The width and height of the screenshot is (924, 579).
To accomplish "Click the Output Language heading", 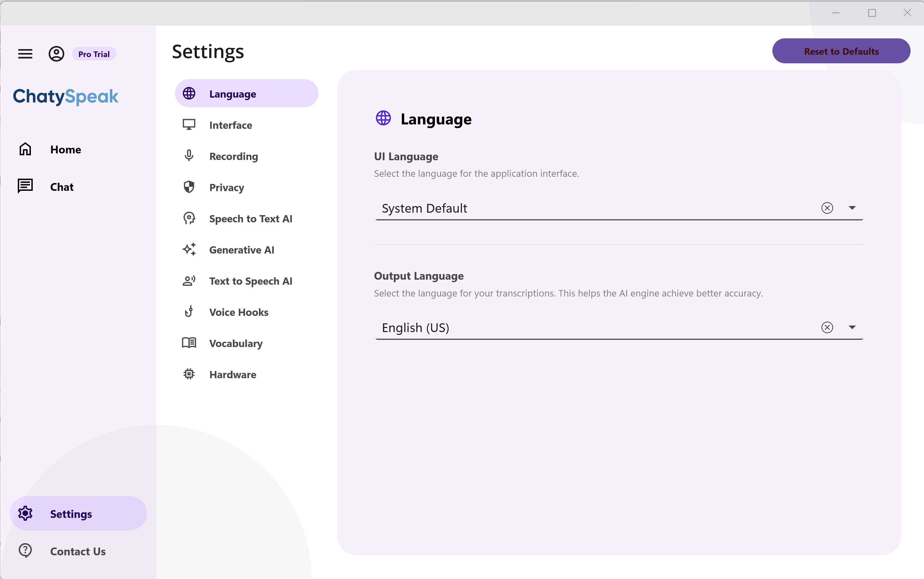I will pos(419,276).
